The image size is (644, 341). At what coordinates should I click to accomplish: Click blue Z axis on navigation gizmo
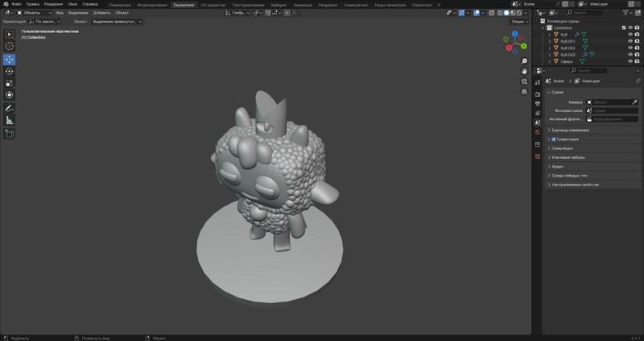[x=515, y=34]
